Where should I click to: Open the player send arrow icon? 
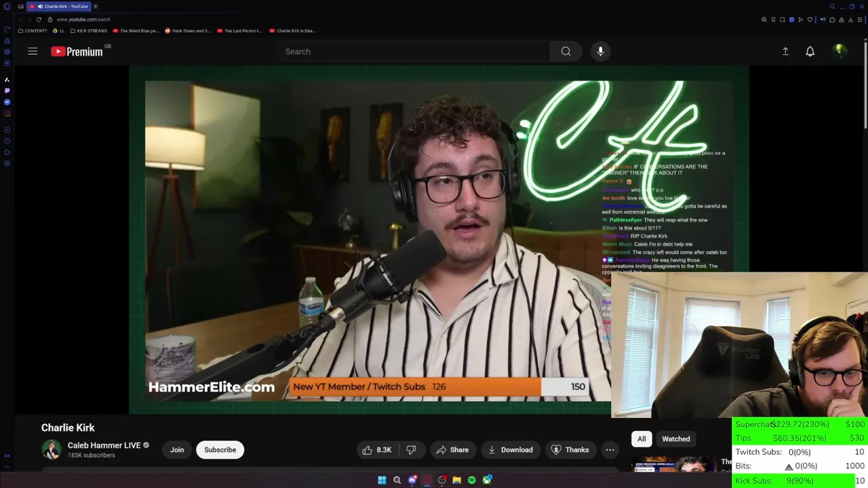800,20
